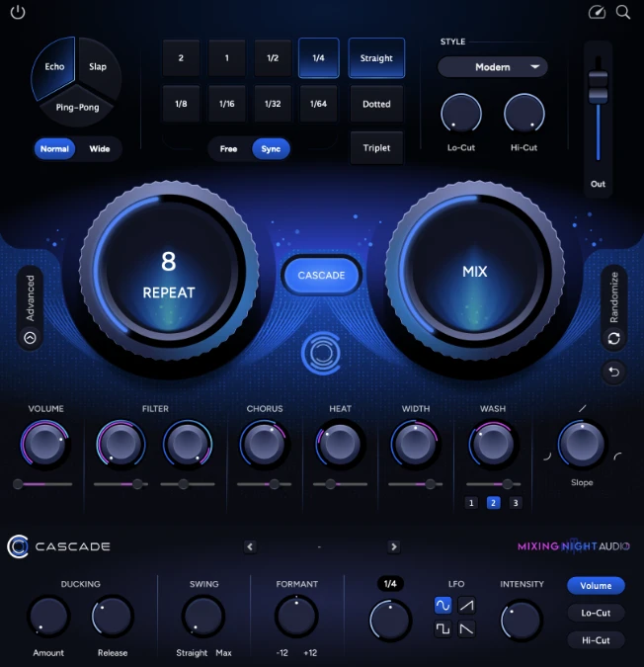Click the Width modulation slider

(x=415, y=484)
